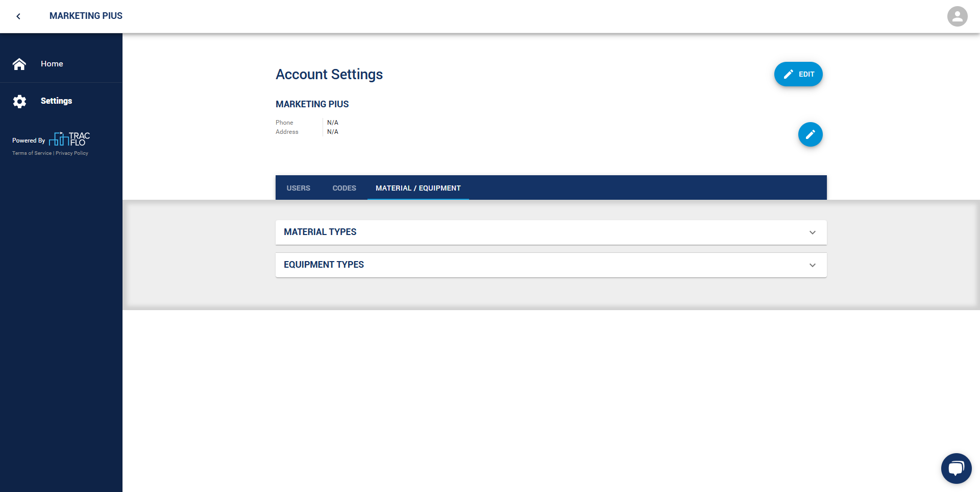
Task: Click the TracFlo logo in sidebar
Action: [x=69, y=139]
